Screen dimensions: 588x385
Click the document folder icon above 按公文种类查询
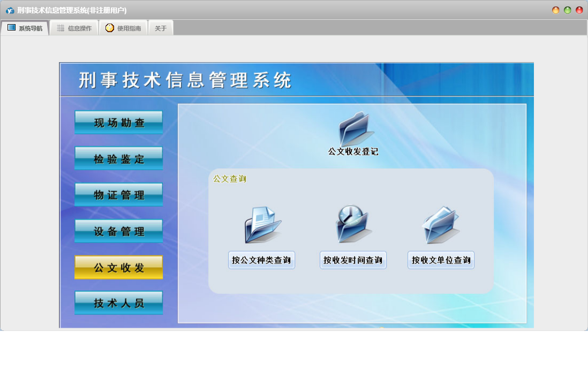point(262,224)
